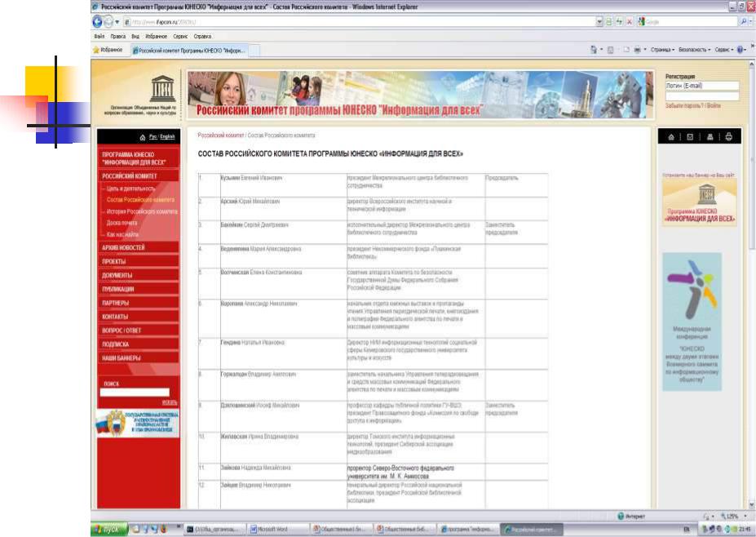This screenshot has height=537, width=756.
Task: Switch to Microsoft Word in the taskbar
Action: 278,530
